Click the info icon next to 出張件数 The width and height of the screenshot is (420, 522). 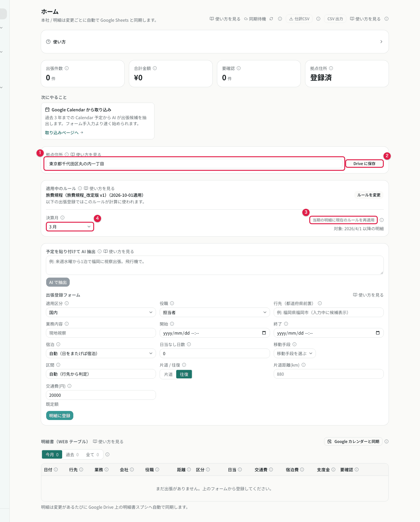(x=67, y=68)
